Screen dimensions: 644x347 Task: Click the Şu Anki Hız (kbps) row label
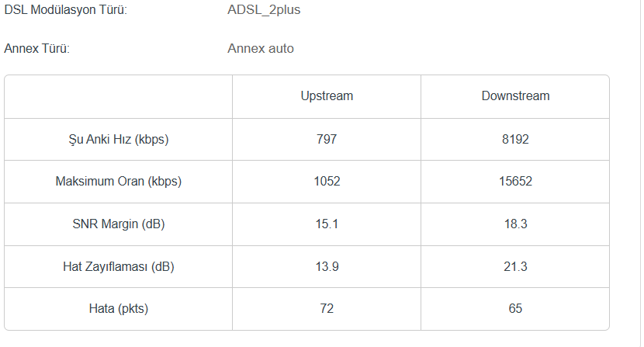(x=118, y=140)
